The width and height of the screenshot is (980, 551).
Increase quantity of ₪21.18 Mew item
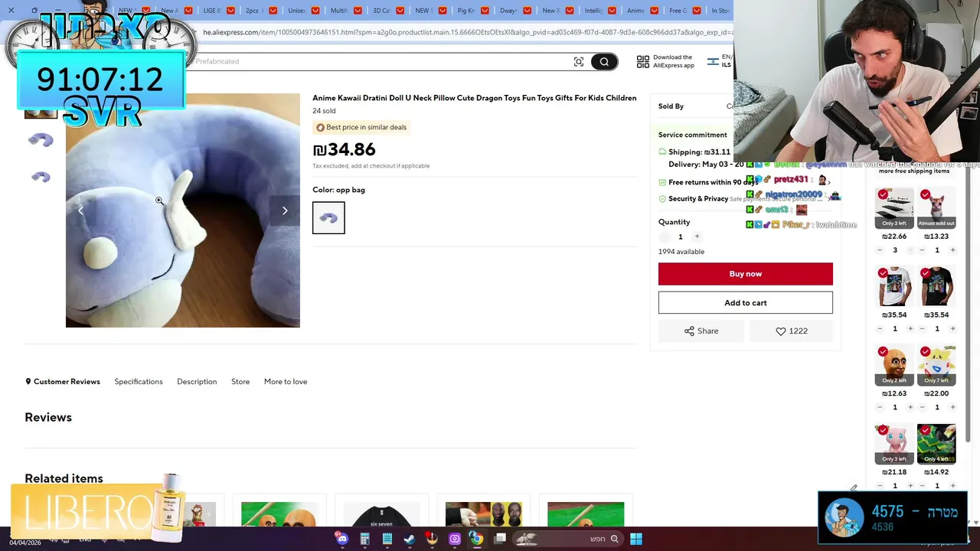pyautogui.click(x=910, y=485)
